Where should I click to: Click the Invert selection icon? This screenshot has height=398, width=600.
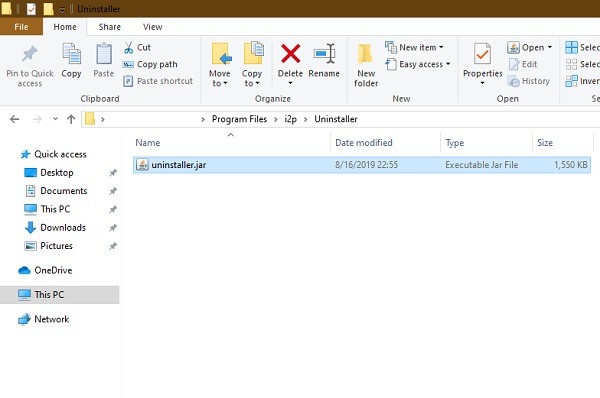click(x=571, y=81)
